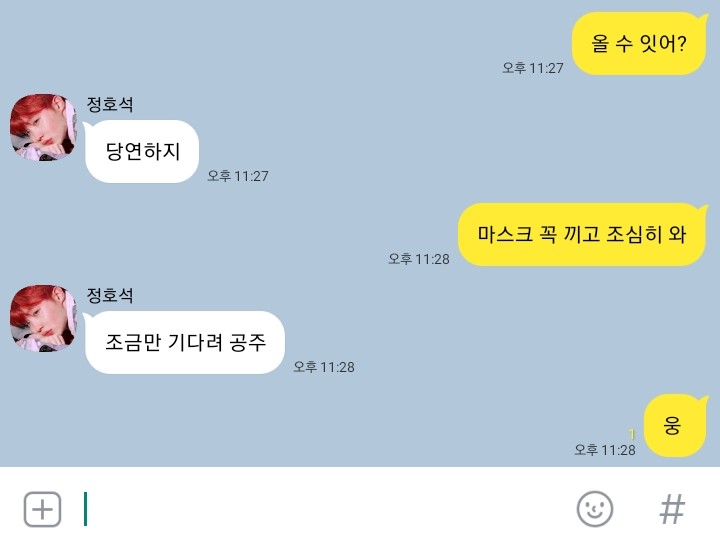Focus the message text input field

click(x=321, y=509)
